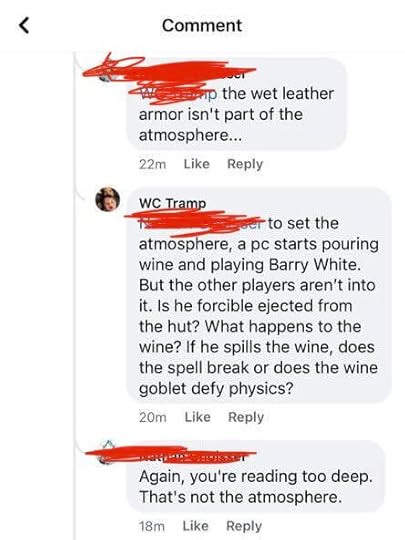The image size is (405, 540).
Task: Like WC Tramp's Barry White comment
Action: click(198, 417)
